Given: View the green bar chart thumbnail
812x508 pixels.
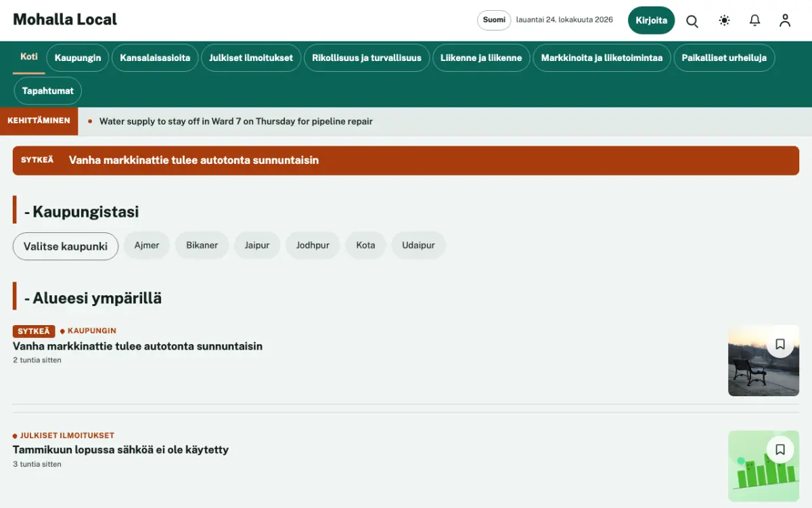Looking at the screenshot, I should (x=763, y=466).
